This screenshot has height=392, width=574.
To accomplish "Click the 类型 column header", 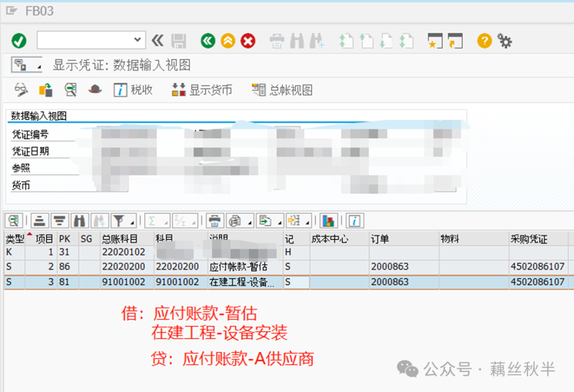I will tap(15, 239).
